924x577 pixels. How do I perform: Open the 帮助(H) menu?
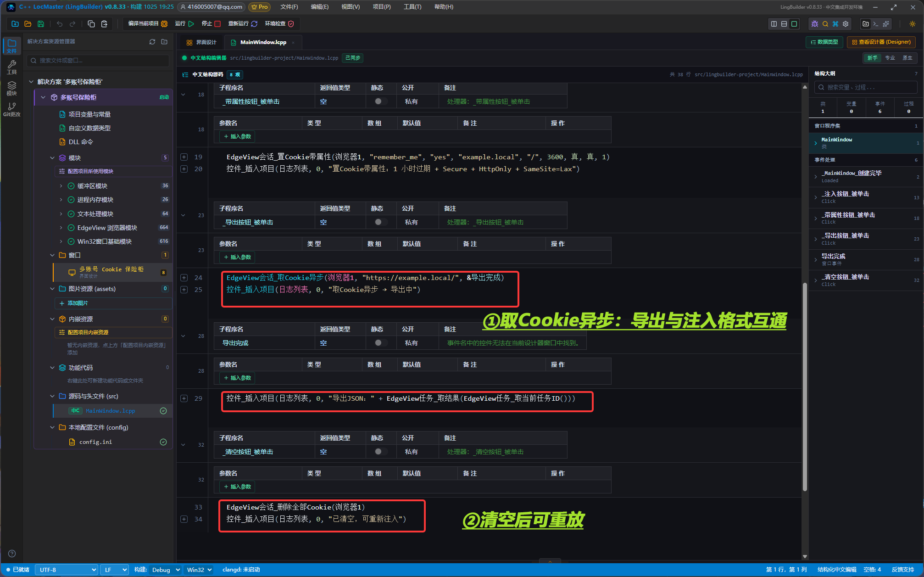coord(444,7)
